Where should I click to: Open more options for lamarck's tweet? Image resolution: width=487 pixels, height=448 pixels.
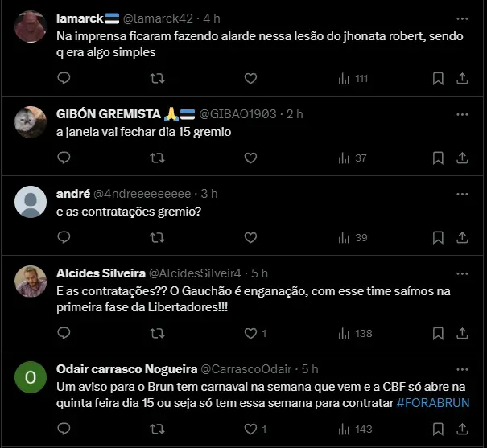(462, 19)
